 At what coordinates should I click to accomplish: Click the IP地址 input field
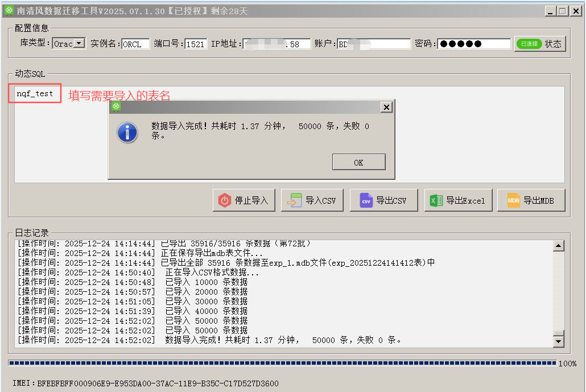(x=277, y=44)
